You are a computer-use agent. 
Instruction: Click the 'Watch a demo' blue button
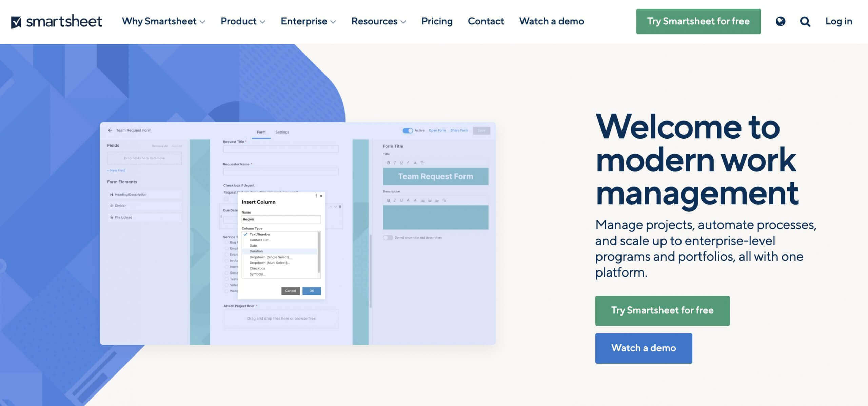point(644,348)
